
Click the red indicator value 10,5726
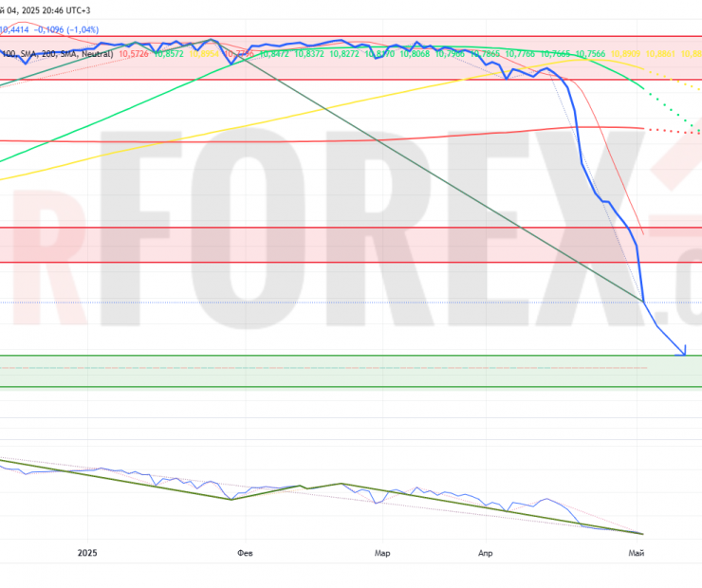(134, 54)
